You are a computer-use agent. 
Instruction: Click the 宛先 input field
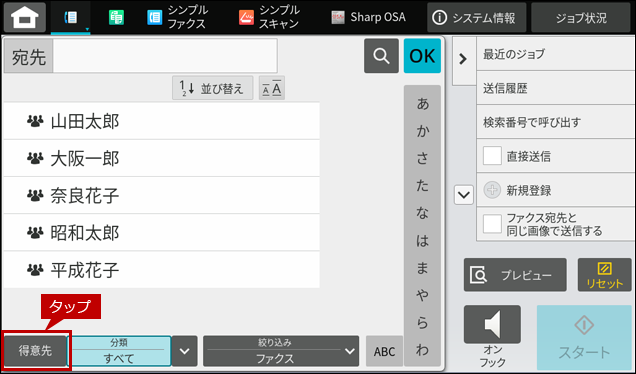(165, 56)
